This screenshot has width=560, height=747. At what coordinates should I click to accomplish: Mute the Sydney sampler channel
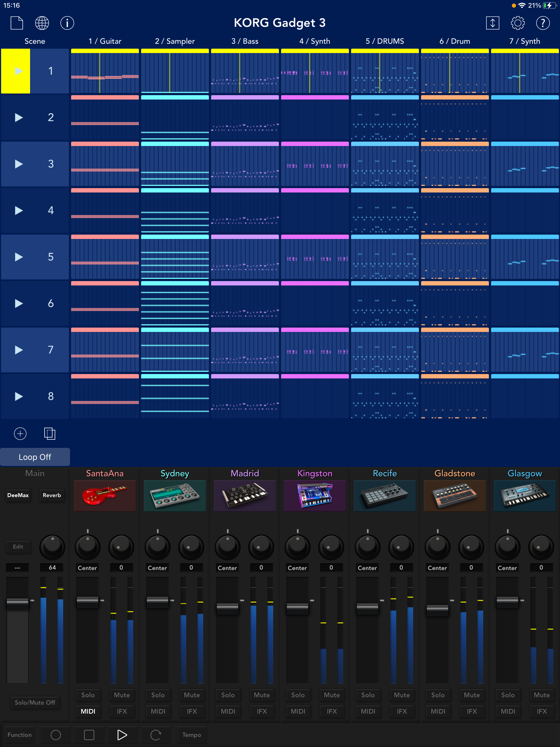(x=191, y=695)
